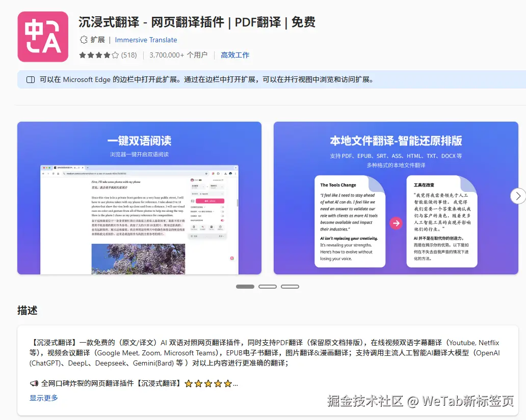Click the 3,700,000+ 个用户 text
The width and height of the screenshot is (526, 420).
178,55
